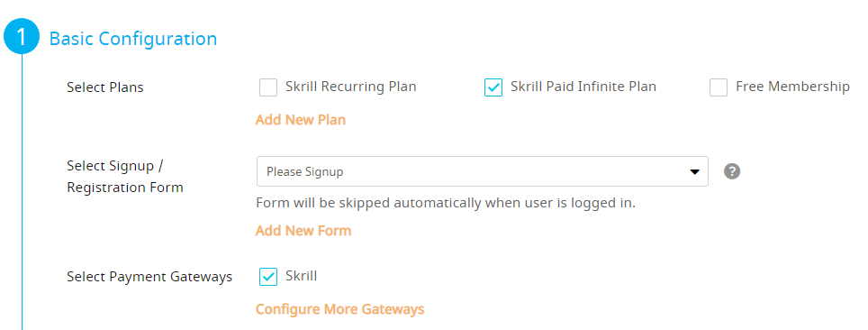The height and width of the screenshot is (330, 868).
Task: Click the form skipped automatically hint text
Action: pos(446,203)
